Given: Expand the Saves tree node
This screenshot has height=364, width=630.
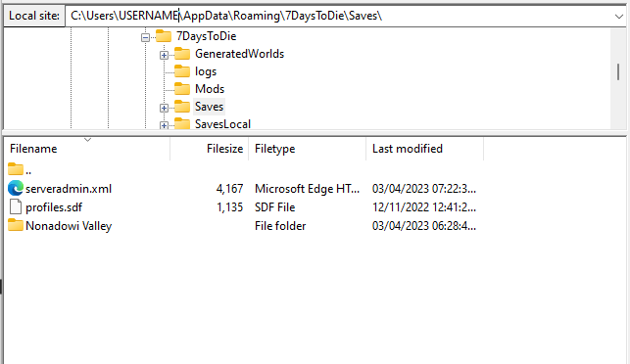Looking at the screenshot, I should pos(164,108).
